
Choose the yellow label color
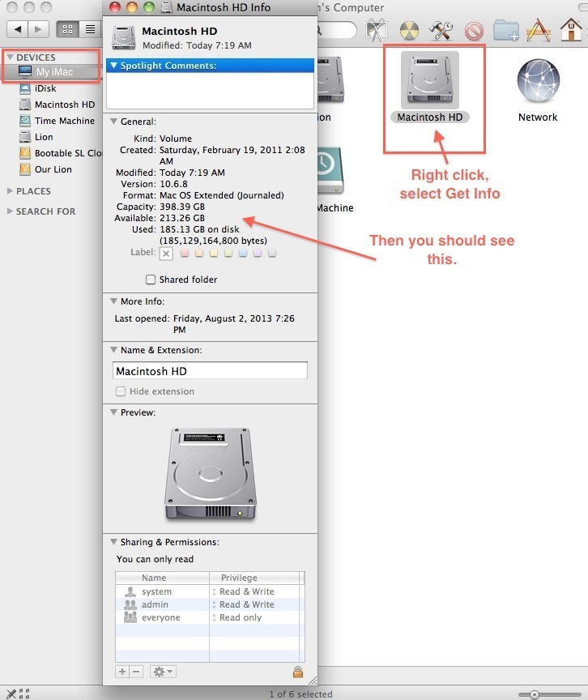pyautogui.click(x=214, y=254)
